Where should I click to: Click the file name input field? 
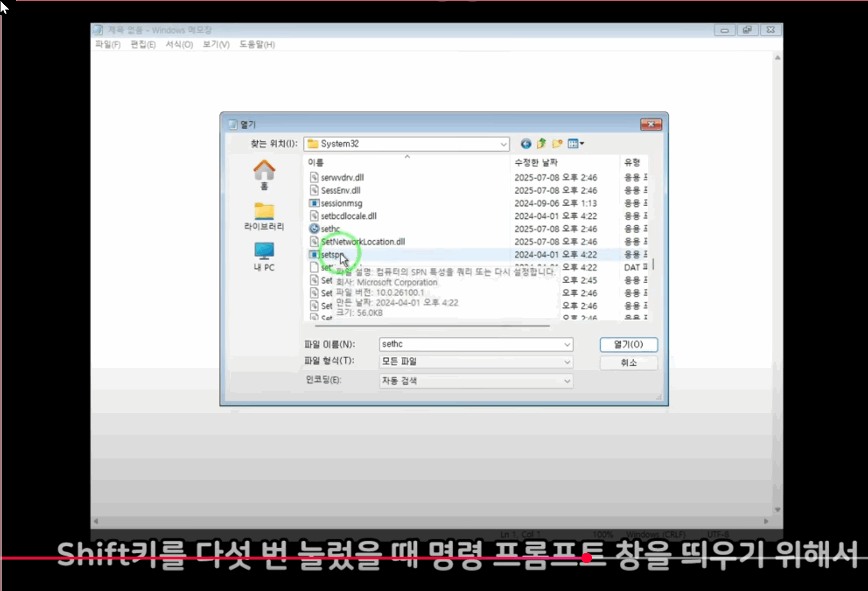tap(471, 345)
